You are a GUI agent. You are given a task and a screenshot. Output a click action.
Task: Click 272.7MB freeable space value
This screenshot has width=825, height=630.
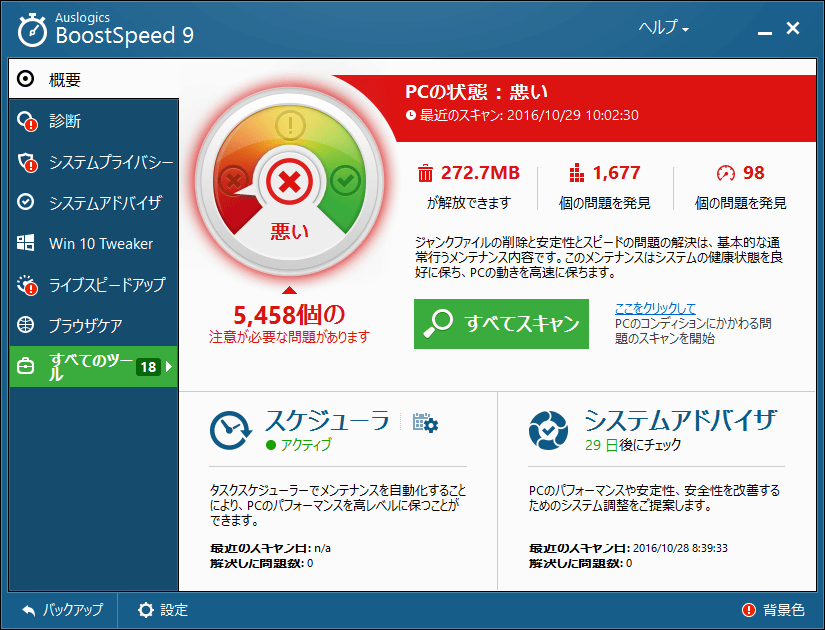[x=480, y=173]
